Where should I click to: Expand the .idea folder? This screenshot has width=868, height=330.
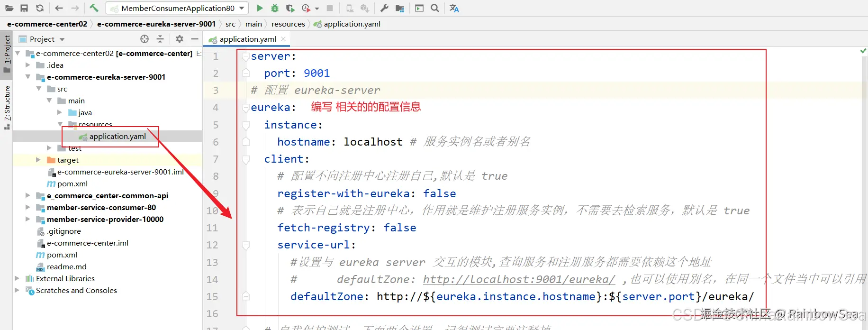[x=28, y=65]
